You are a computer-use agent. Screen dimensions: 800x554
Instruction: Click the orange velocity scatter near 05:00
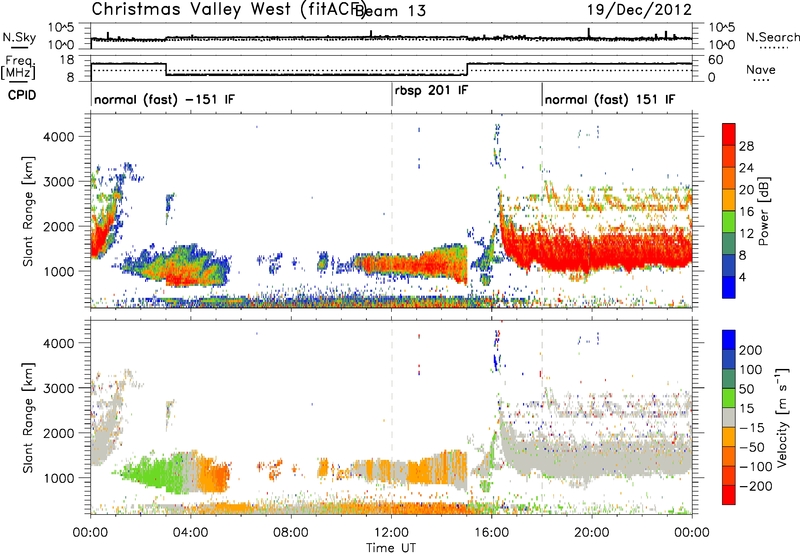click(x=214, y=474)
